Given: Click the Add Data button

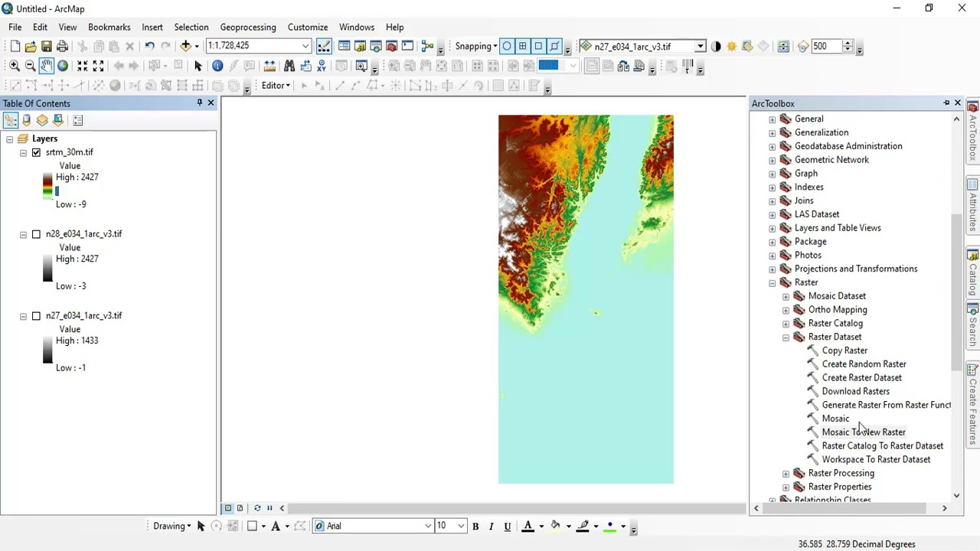Looking at the screenshot, I should (185, 47).
